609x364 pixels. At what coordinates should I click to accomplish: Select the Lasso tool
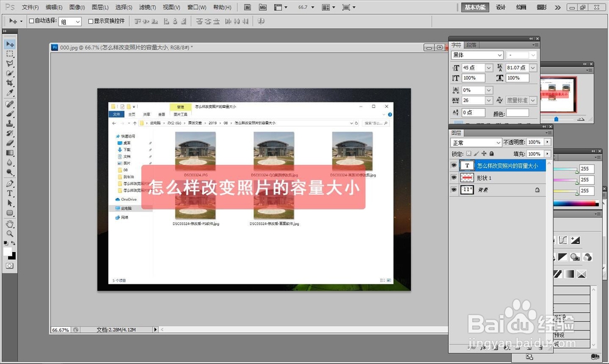pyautogui.click(x=9, y=64)
